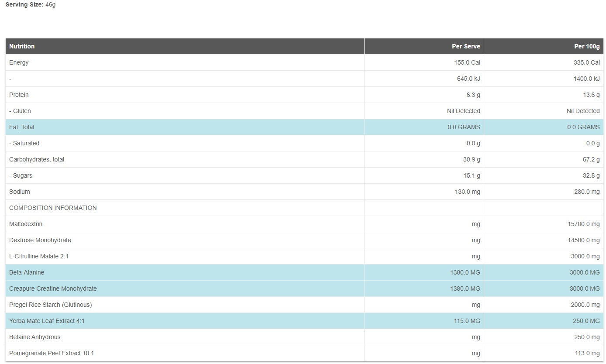
Task: Click the Per Serve column header
Action: 465,46
